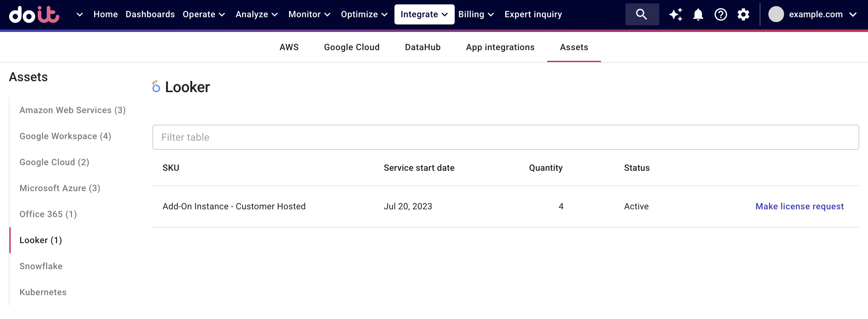Click the Looker logo icon beside heading
This screenshot has height=319, width=868.
click(156, 87)
